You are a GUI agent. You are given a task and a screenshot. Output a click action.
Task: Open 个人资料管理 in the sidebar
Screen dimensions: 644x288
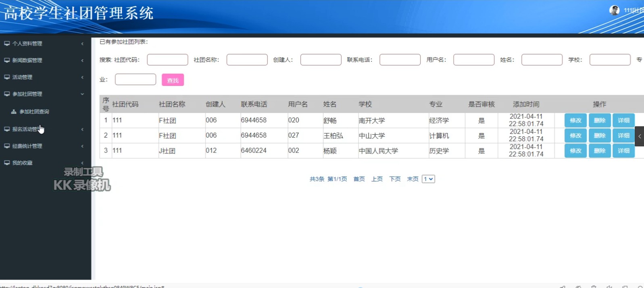pos(27,44)
